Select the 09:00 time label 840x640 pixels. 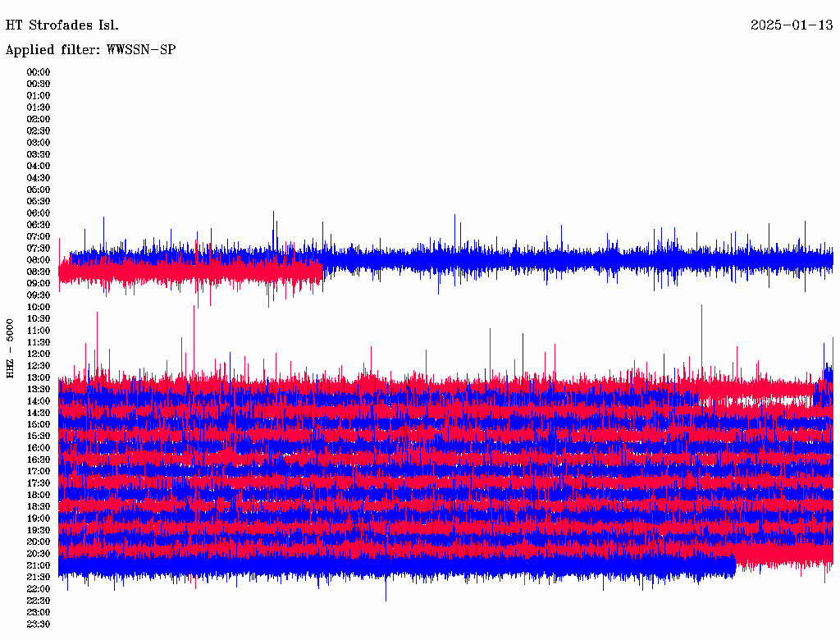point(39,284)
